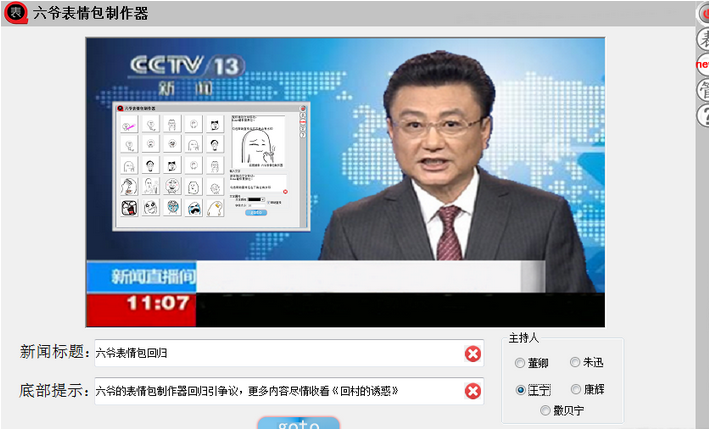709x429 pixels.
Task: Open the 管 management sidebar icon
Action: (703, 90)
